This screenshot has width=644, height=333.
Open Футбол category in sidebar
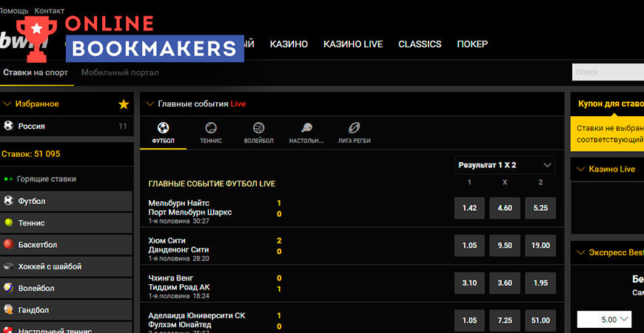[66, 201]
